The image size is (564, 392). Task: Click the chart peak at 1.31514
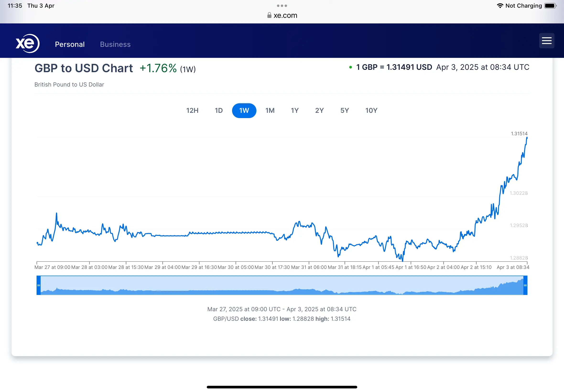point(527,138)
